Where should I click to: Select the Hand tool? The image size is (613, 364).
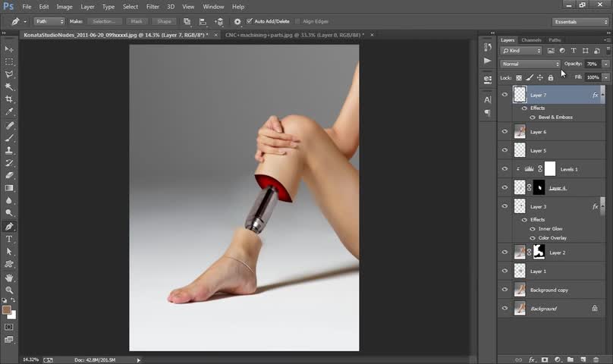(9, 278)
